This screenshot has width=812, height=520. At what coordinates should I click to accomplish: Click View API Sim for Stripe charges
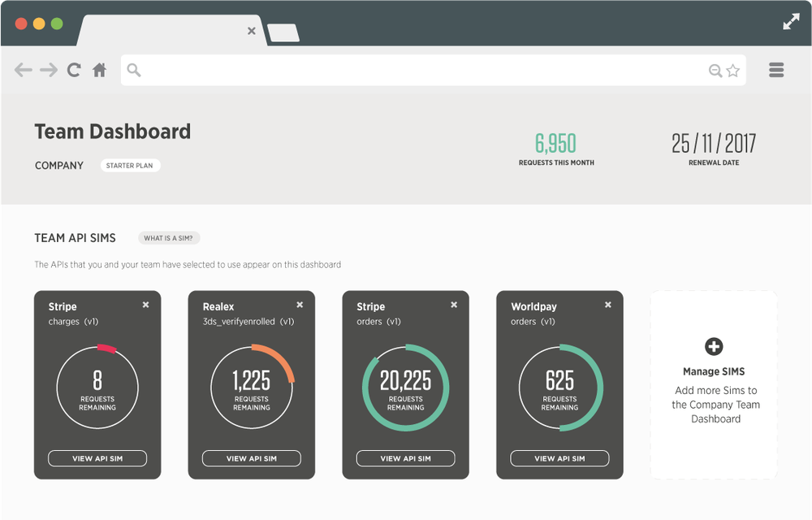97,458
